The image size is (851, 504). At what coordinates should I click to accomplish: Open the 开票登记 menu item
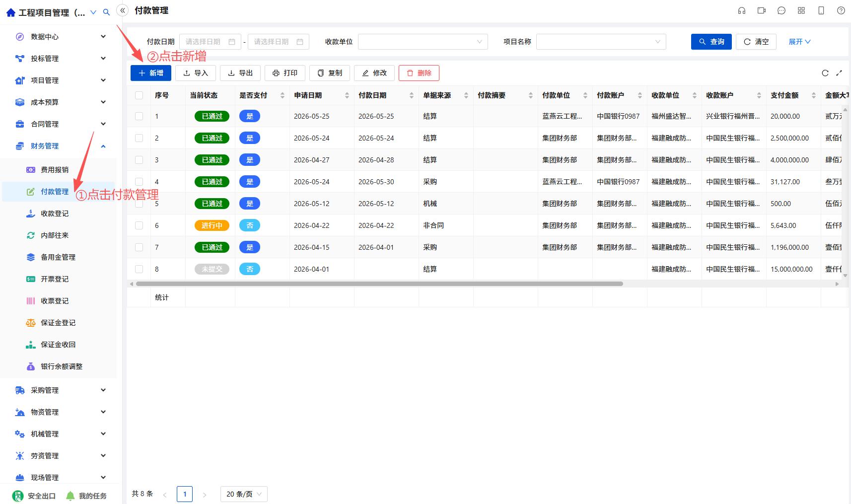coord(59,279)
